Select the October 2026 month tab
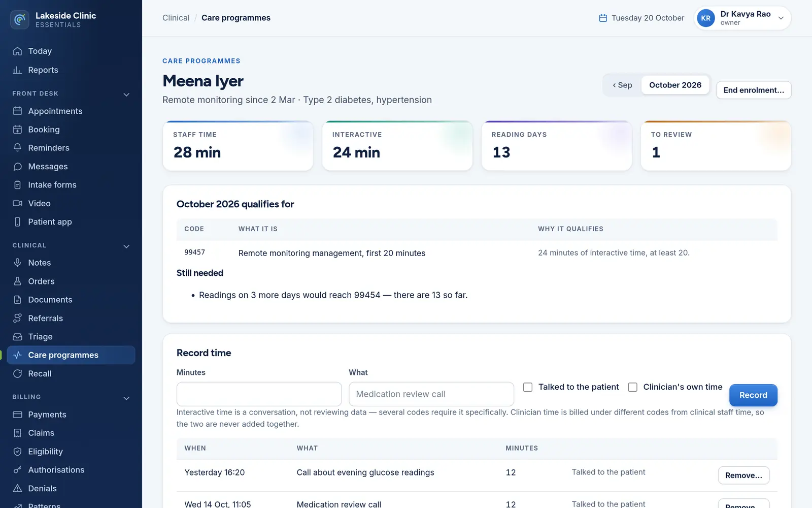Viewport: 812px width, 508px height. click(x=675, y=85)
